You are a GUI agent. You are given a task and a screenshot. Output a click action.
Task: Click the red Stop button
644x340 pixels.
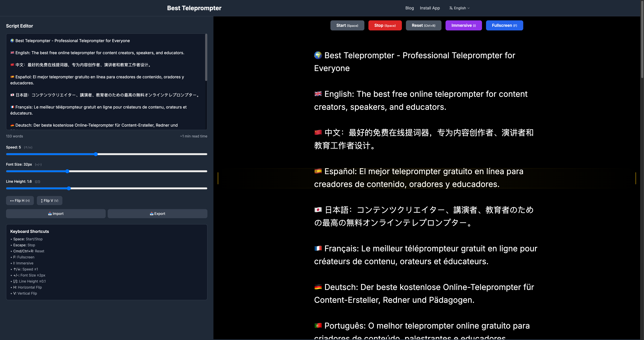click(x=385, y=26)
